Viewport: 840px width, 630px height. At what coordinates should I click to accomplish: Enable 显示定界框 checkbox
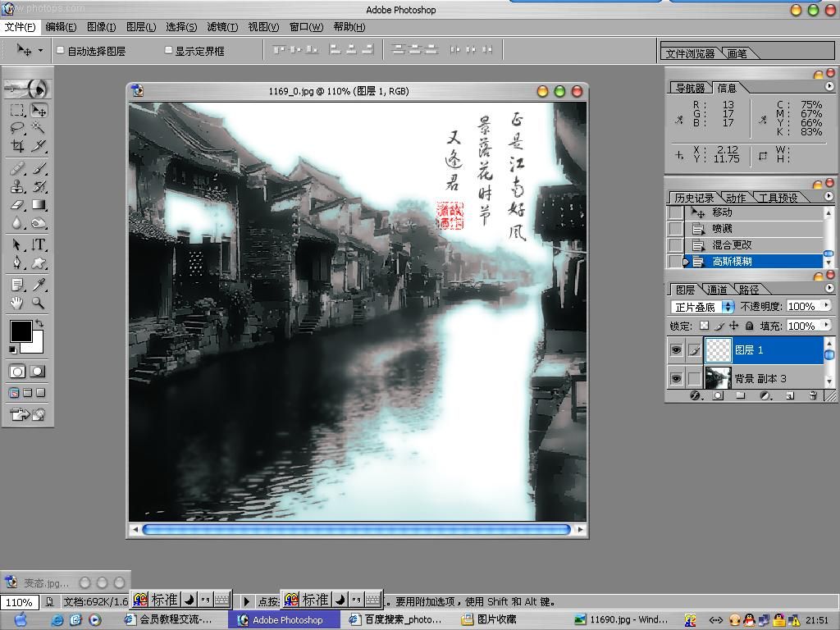tap(168, 50)
